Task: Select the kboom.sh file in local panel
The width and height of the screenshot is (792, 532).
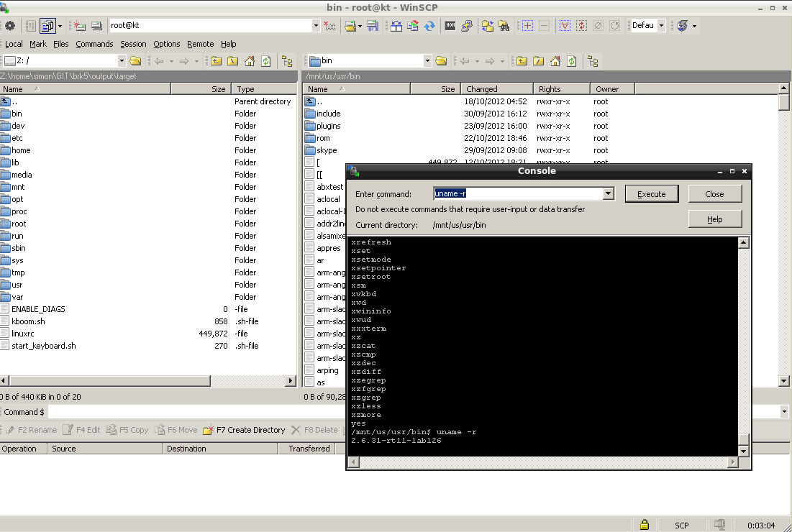Action: pyautogui.click(x=28, y=321)
